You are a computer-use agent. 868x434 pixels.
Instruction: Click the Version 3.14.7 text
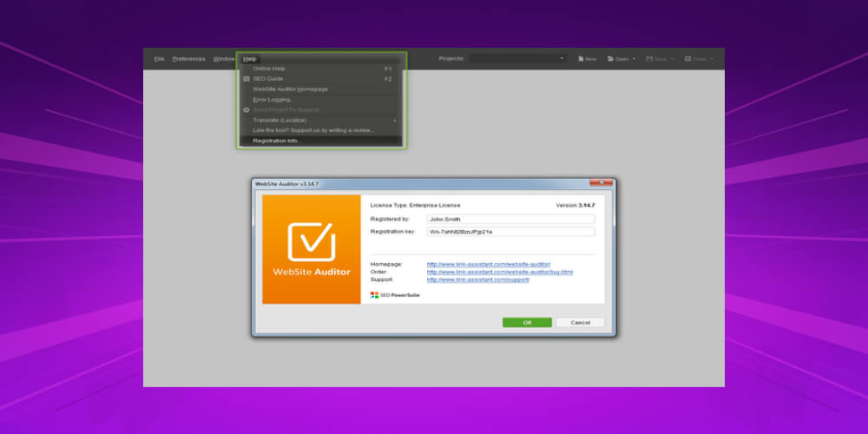tap(575, 206)
